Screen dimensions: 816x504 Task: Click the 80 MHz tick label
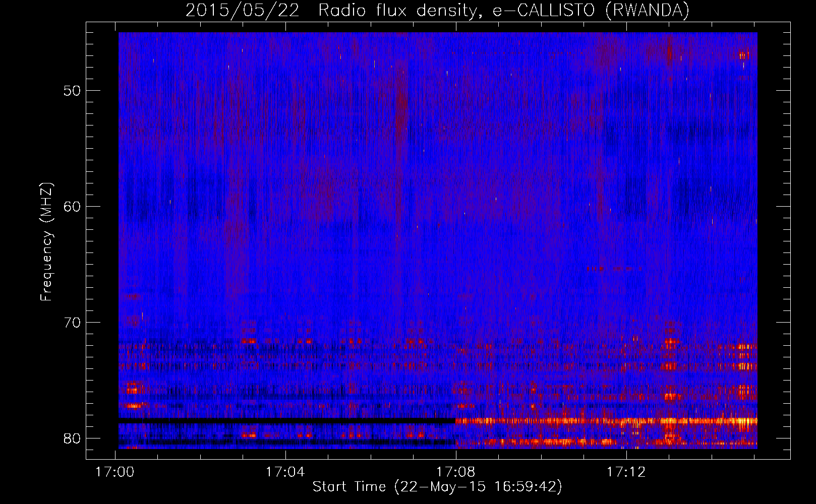click(72, 438)
